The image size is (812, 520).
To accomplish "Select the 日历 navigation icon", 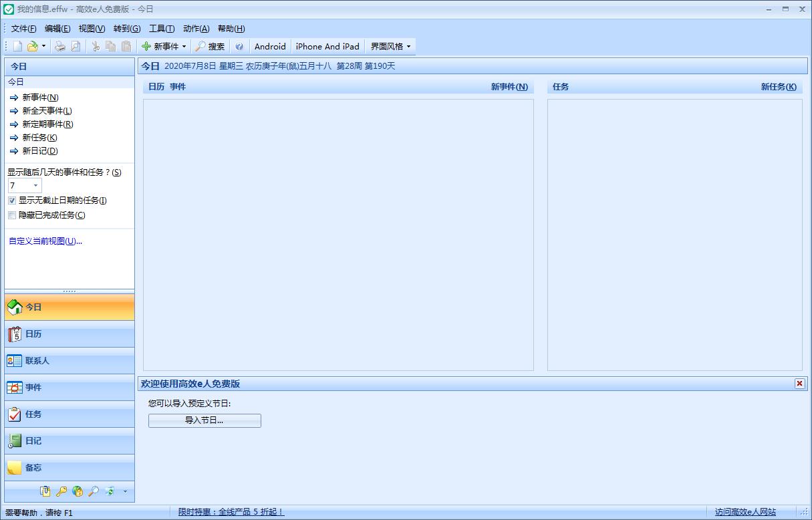I will pos(15,334).
